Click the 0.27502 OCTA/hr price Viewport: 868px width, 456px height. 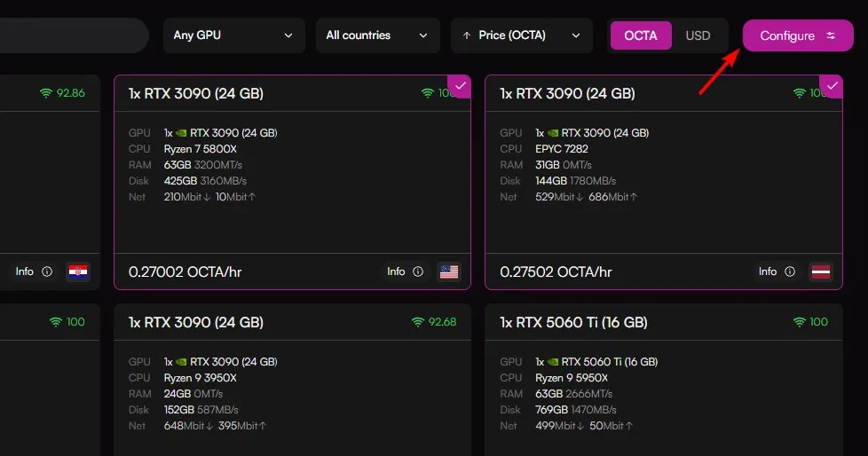coord(556,271)
